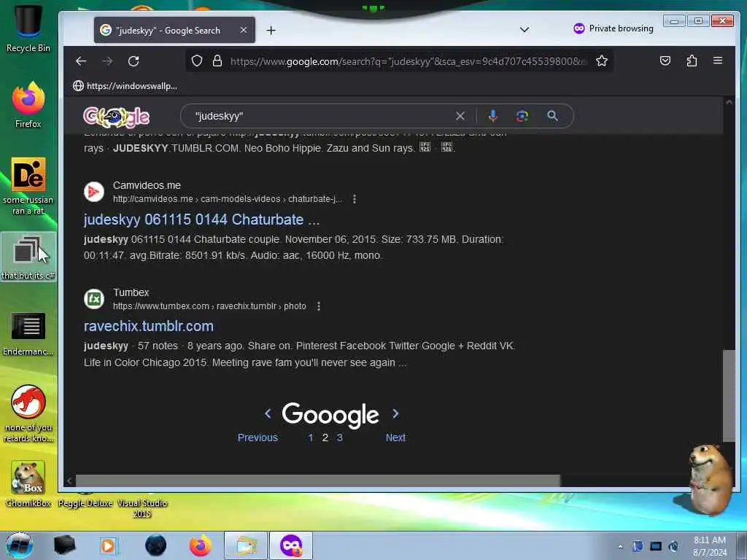This screenshot has height=560, width=747.
Task: Start voice search with the microphone icon
Action: point(492,116)
